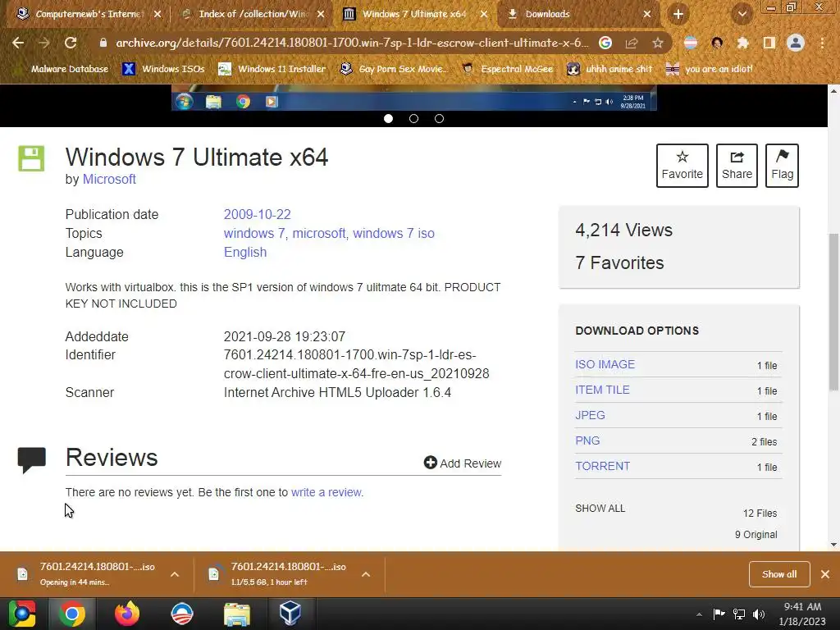Click the English language link

point(244,252)
